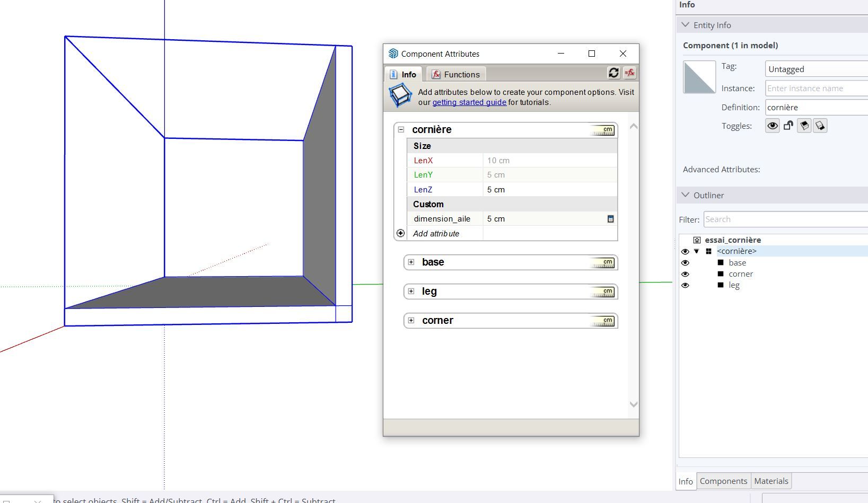Click Add attribute
Screen dimensions: 868x503
(x=436, y=234)
